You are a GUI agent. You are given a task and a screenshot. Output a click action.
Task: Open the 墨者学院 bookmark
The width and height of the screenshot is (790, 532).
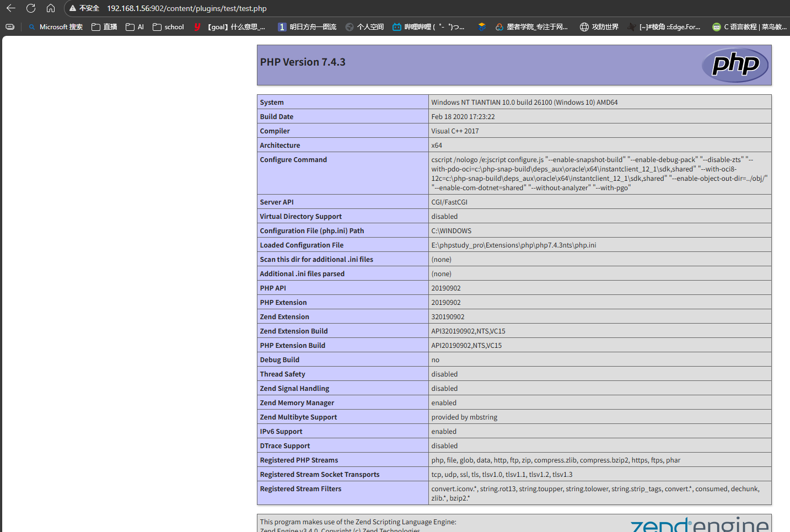coord(531,26)
